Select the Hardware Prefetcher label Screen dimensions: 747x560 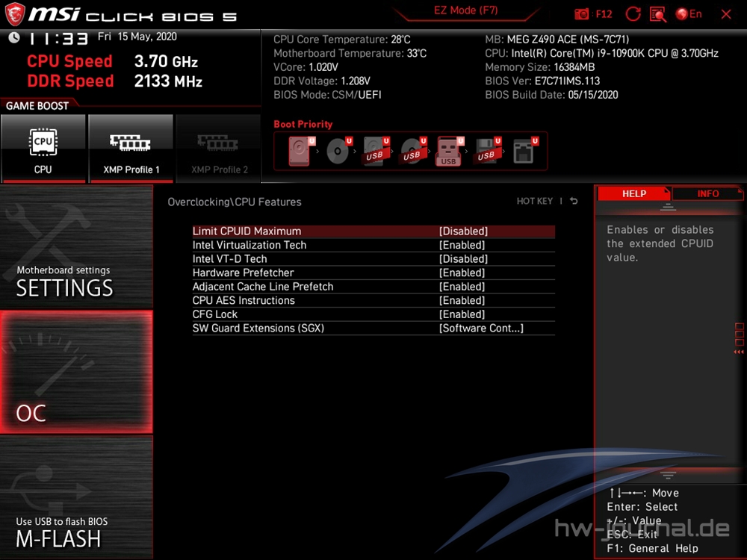pyautogui.click(x=243, y=273)
